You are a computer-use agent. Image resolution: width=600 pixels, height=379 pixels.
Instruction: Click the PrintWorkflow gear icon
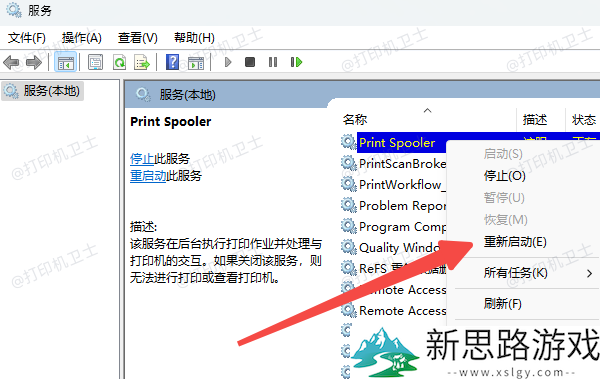tap(349, 184)
